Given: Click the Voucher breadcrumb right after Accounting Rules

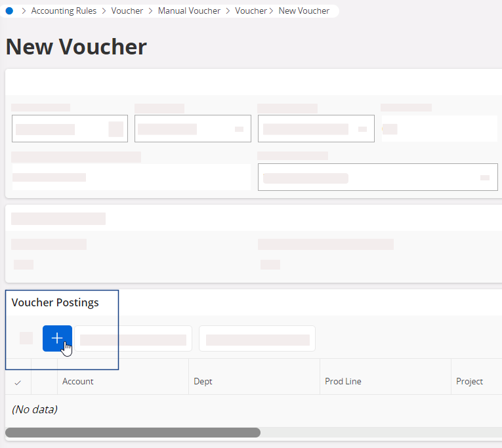Looking at the screenshot, I should (x=127, y=11).
